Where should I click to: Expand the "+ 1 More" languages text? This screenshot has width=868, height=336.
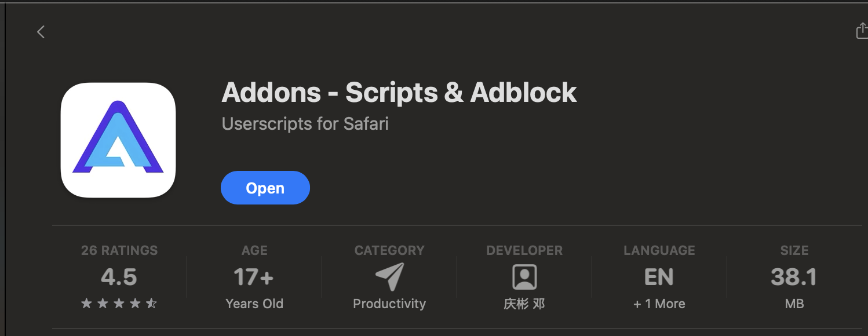pos(659,304)
